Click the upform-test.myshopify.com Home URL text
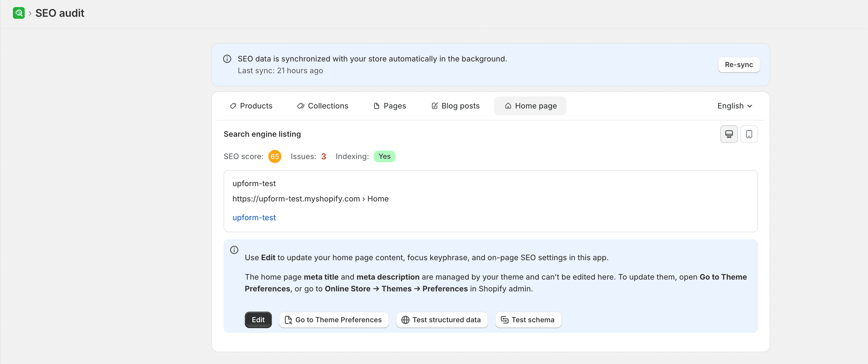This screenshot has height=364, width=868. pos(310,199)
